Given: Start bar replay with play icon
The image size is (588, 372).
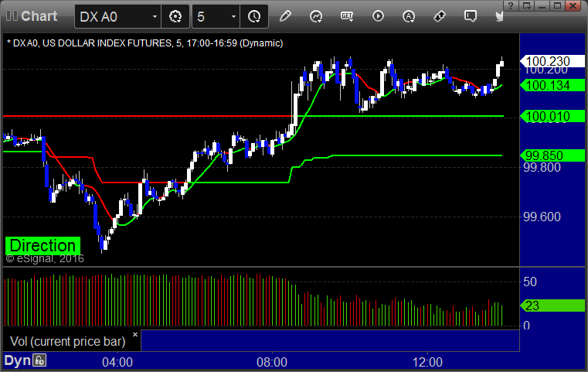Looking at the screenshot, I should tap(378, 16).
